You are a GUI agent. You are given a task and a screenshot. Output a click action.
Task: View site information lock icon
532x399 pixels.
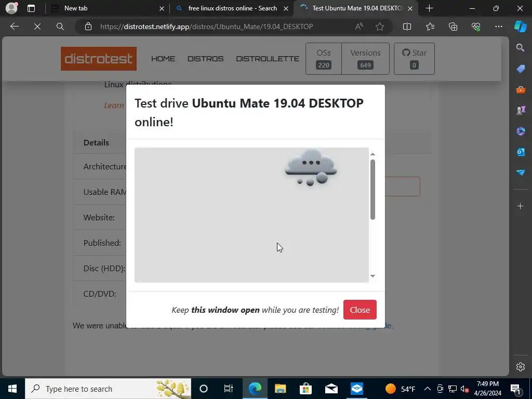pos(88,26)
